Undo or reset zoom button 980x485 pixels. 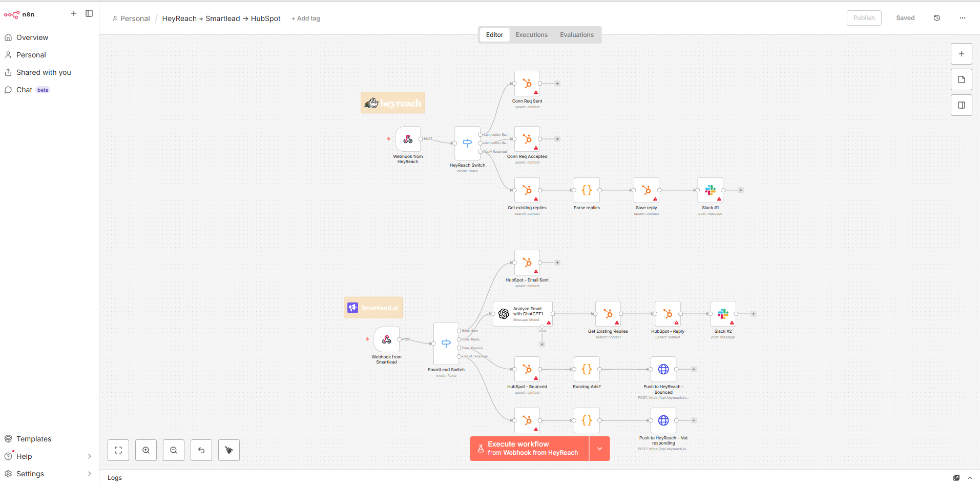click(201, 450)
